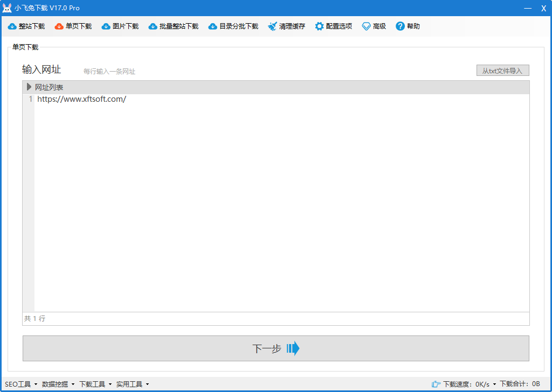This screenshot has width=552, height=392.
Task: Click the 高级 diamond icon
Action: [x=367, y=26]
